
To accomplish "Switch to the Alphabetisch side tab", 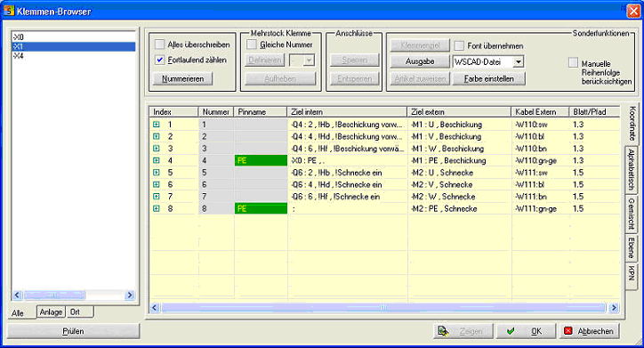I will 632,170.
